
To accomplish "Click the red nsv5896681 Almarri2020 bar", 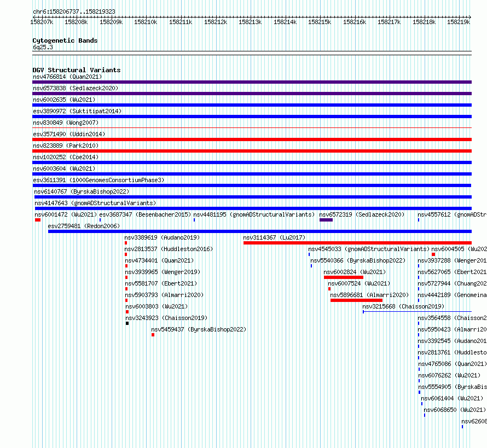I will coord(357,300).
